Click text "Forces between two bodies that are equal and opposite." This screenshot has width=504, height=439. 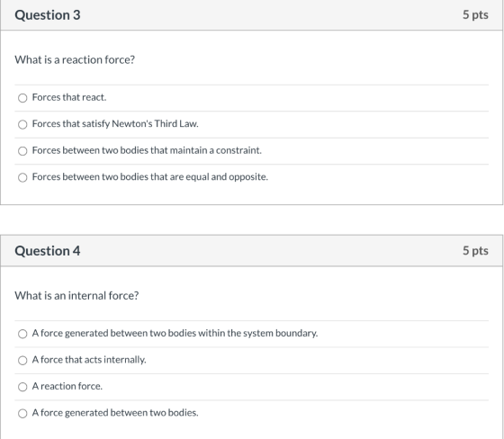150,176
